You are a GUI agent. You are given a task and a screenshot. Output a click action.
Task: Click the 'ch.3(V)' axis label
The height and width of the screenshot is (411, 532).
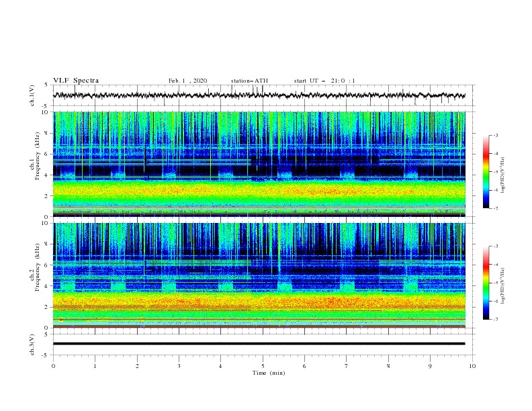click(x=32, y=345)
